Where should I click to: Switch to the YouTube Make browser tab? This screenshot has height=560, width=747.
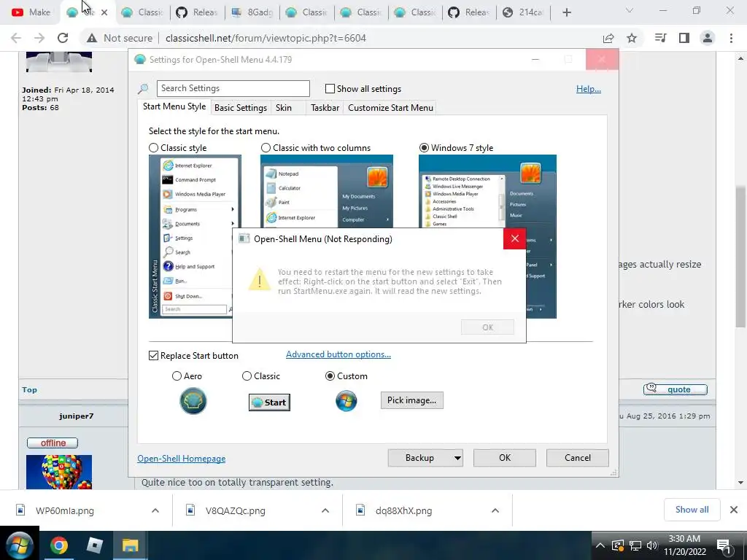[31, 12]
